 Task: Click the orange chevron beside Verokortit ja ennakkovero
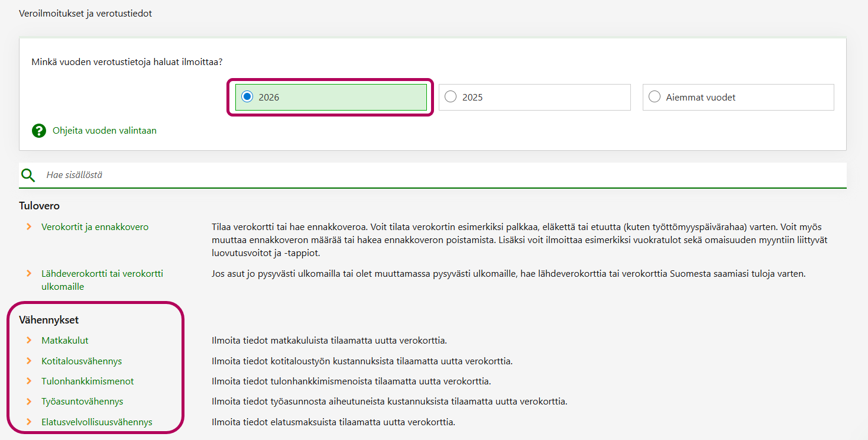(x=28, y=227)
